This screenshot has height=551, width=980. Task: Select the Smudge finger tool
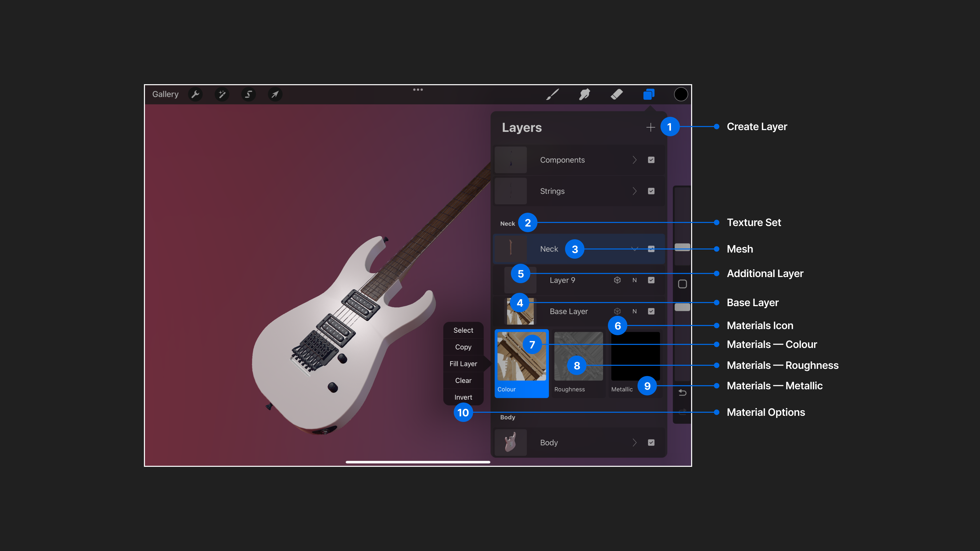tap(584, 94)
